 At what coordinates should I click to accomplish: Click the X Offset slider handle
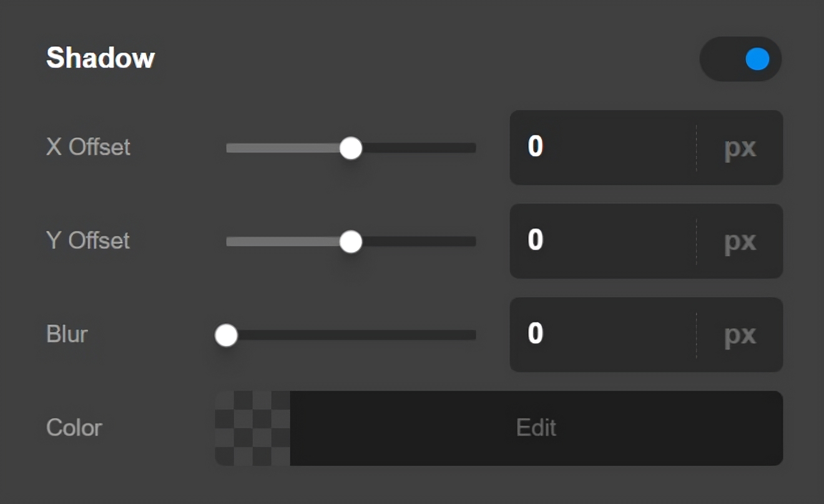point(351,148)
